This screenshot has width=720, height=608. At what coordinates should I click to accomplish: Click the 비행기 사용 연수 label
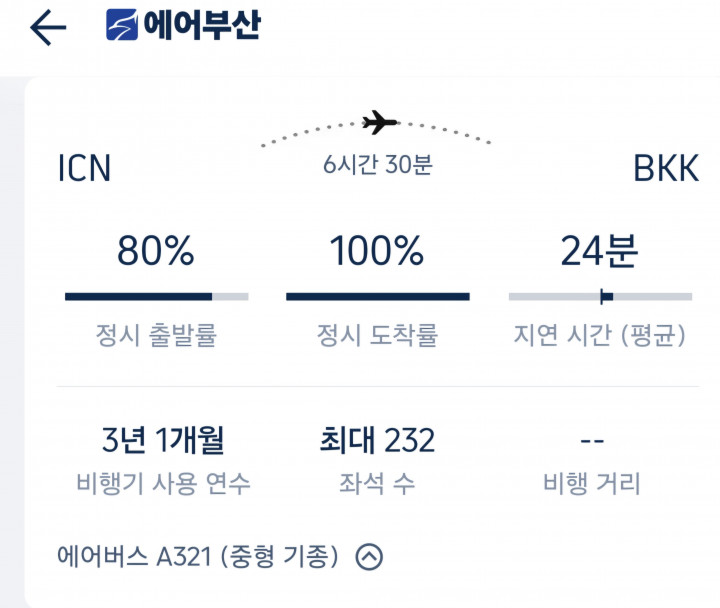point(163,485)
